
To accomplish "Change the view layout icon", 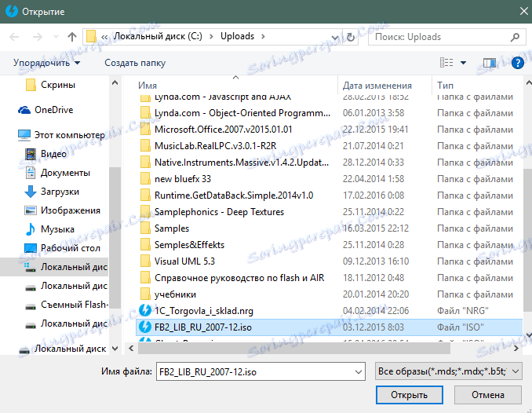I will (x=446, y=63).
